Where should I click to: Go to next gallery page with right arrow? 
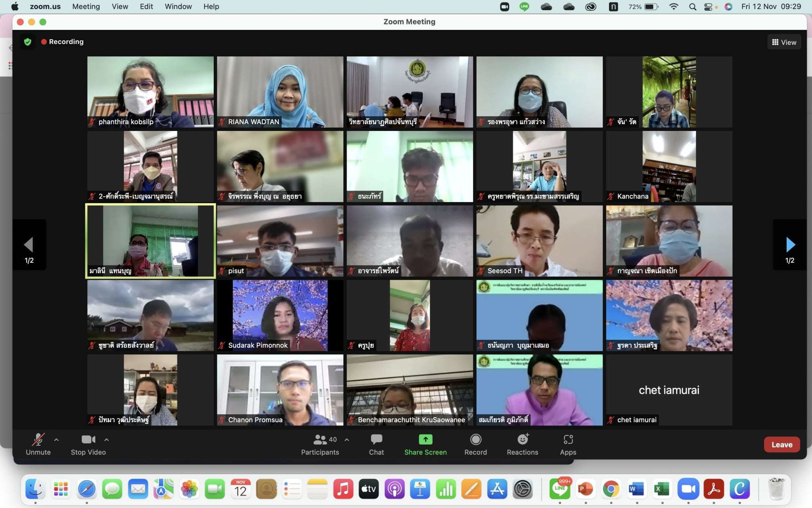(790, 245)
